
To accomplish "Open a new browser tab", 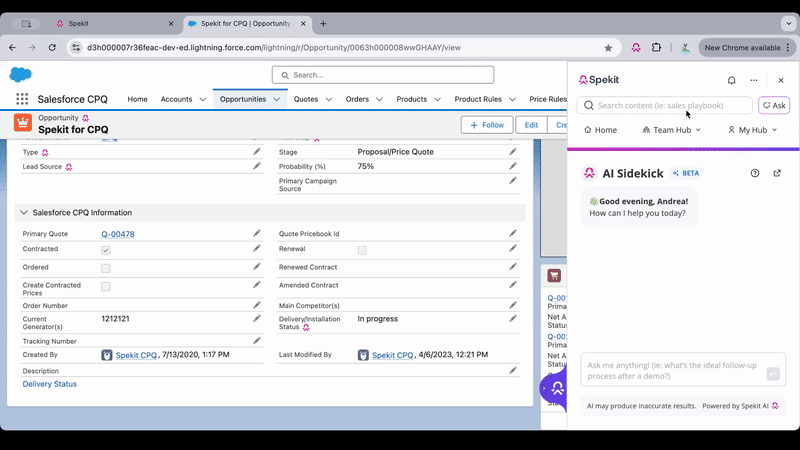I will tap(323, 23).
